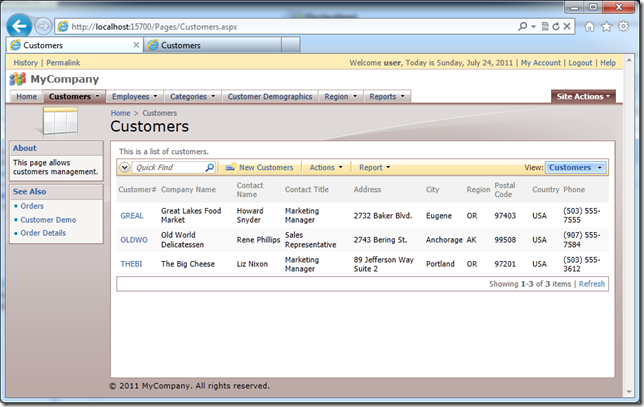Open browser Tools gear icon
Screen dimensions: 644x407
pos(624,26)
